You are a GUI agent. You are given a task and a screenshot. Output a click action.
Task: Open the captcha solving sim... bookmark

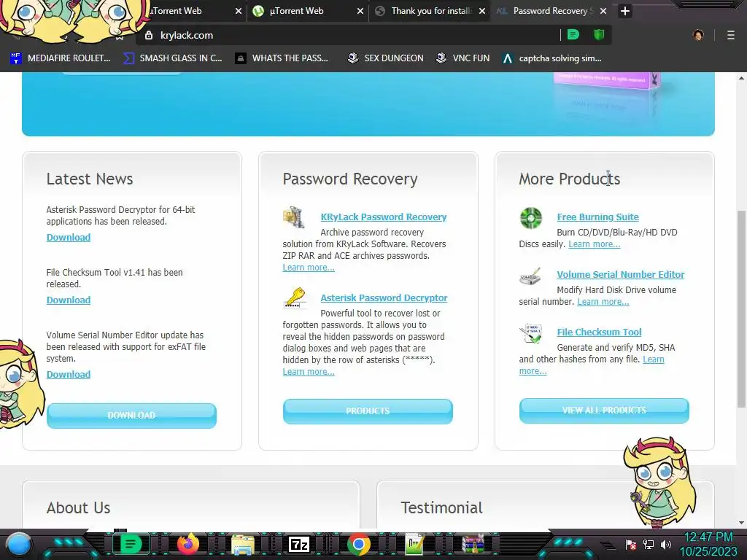click(551, 58)
